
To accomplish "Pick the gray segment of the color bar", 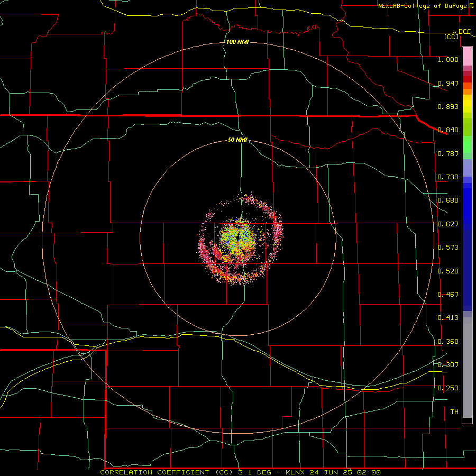I will (x=467, y=368).
